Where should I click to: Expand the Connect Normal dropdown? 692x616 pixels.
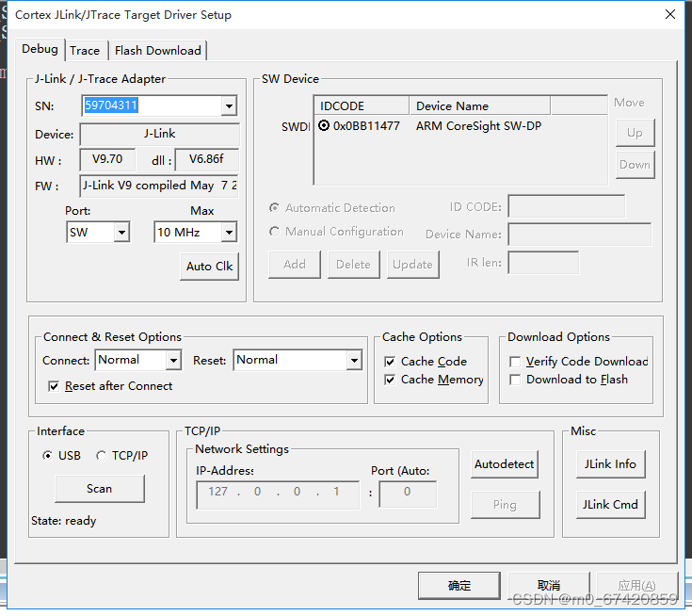point(174,361)
